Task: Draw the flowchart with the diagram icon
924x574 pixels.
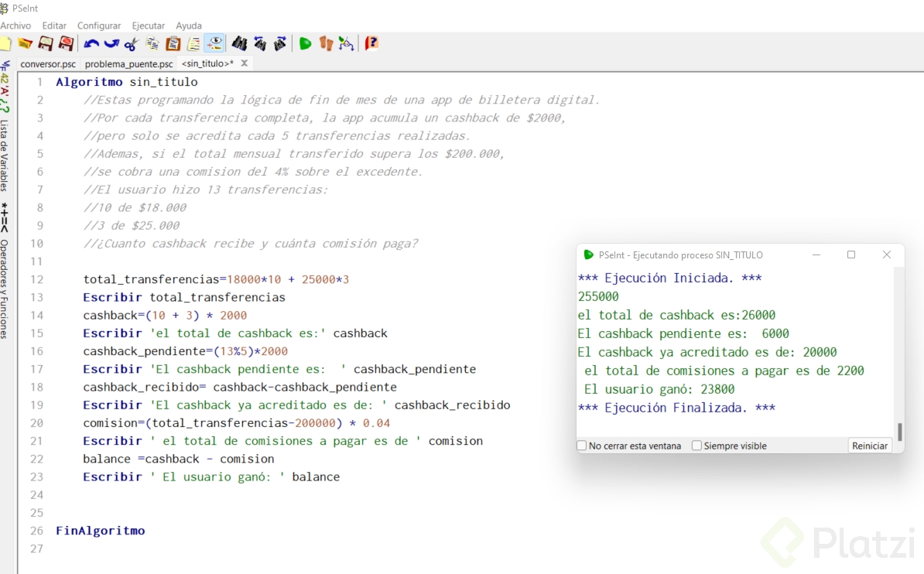Action: coord(347,43)
